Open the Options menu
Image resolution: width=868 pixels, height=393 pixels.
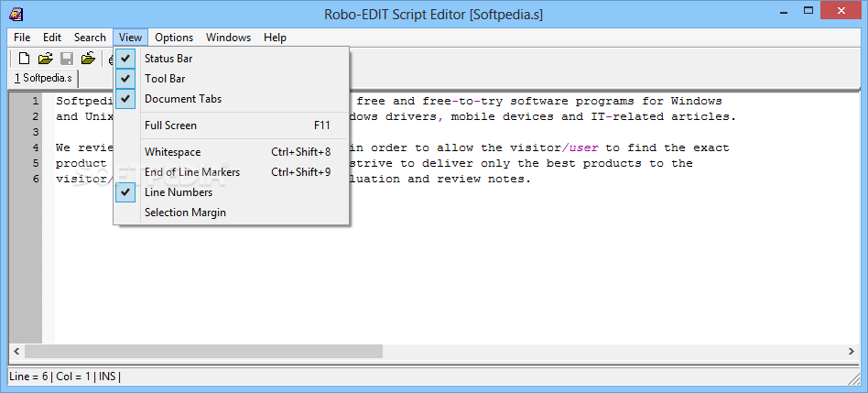(174, 38)
